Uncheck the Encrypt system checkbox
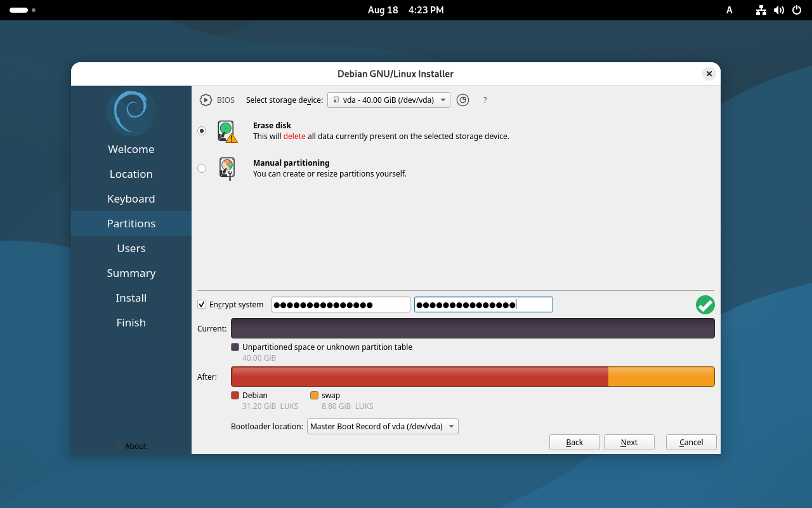 pyautogui.click(x=202, y=305)
